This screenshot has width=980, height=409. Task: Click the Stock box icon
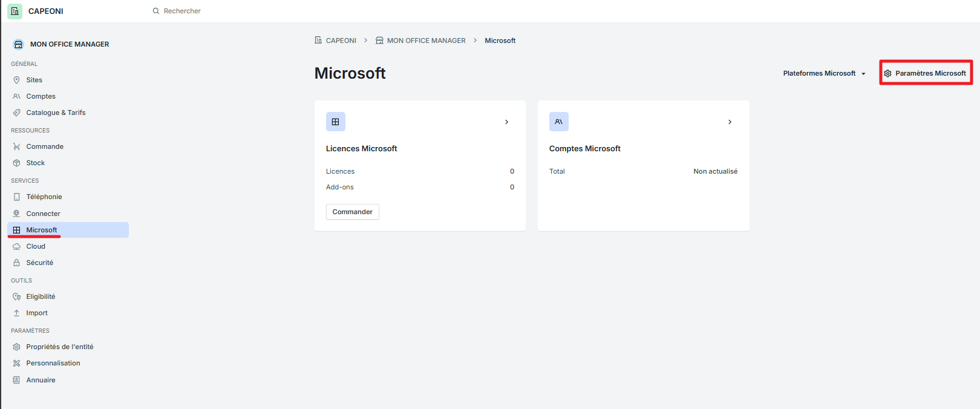click(x=16, y=163)
